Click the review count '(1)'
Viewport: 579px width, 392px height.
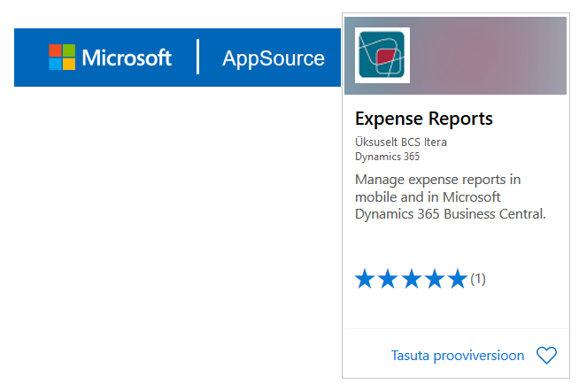click(478, 279)
